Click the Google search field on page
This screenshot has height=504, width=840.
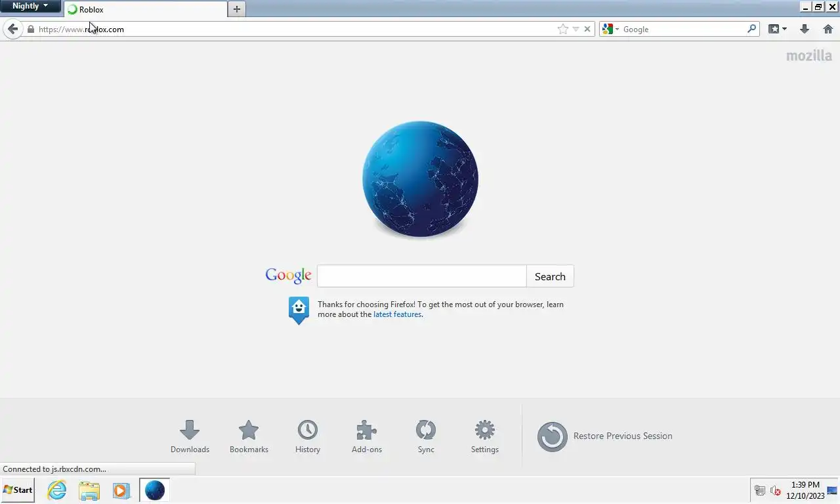coord(421,276)
